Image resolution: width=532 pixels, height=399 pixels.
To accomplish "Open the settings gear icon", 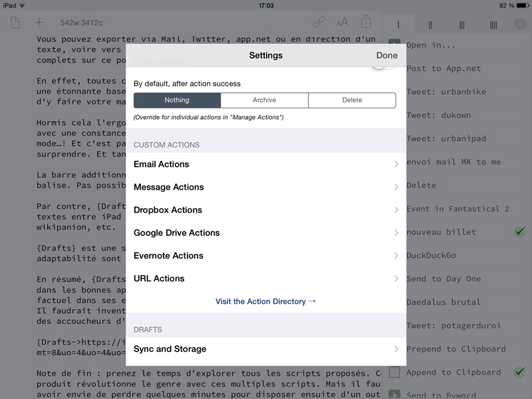I will [x=521, y=24].
